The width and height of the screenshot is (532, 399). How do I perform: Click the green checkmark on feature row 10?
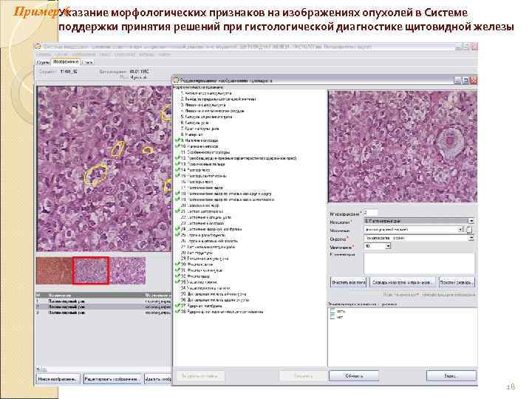coord(177,146)
